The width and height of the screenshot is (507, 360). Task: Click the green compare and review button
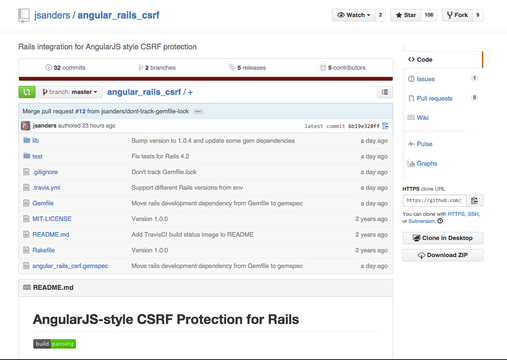[x=27, y=92]
